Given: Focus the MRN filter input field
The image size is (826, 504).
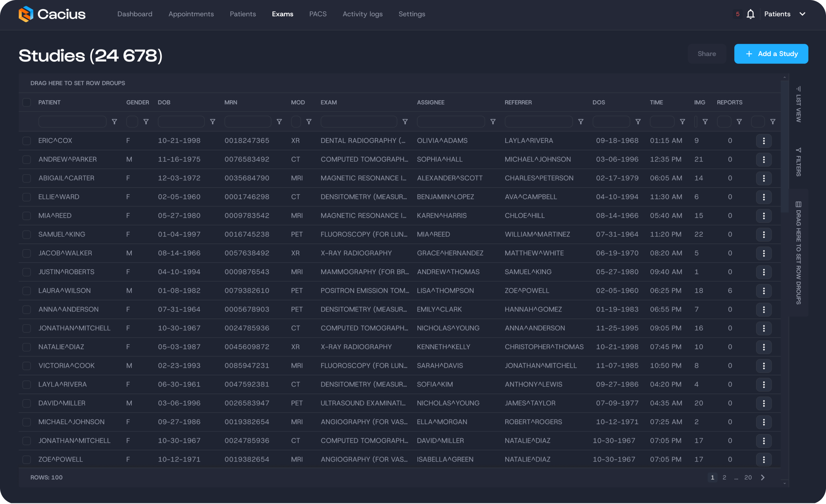Looking at the screenshot, I should (248, 122).
